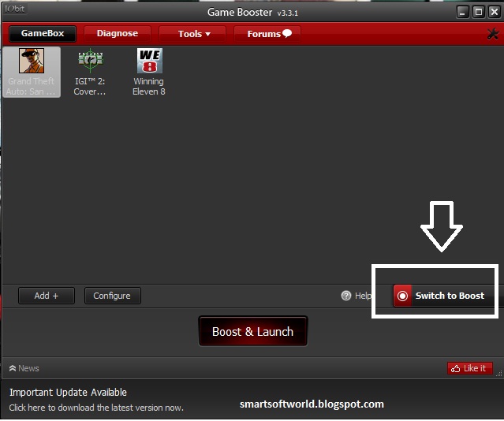Click the Configure button
The height and width of the screenshot is (421, 504).
pyautogui.click(x=112, y=296)
